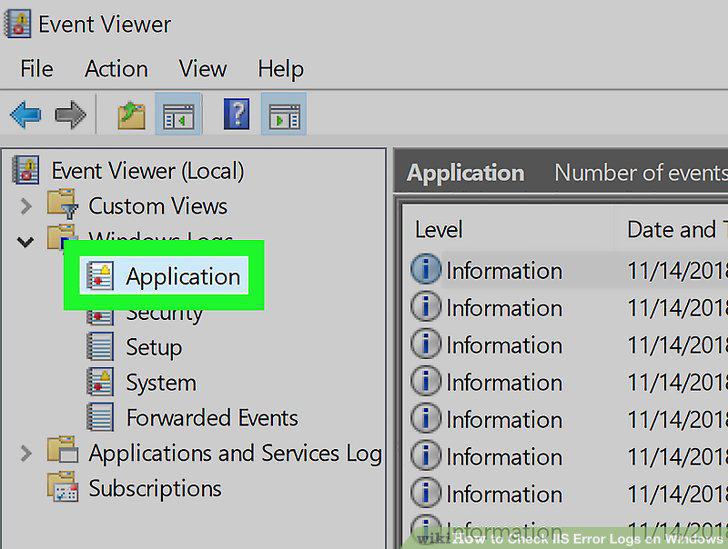The image size is (728, 549).
Task: Expand Applications and Services Logs node
Action: (x=26, y=453)
